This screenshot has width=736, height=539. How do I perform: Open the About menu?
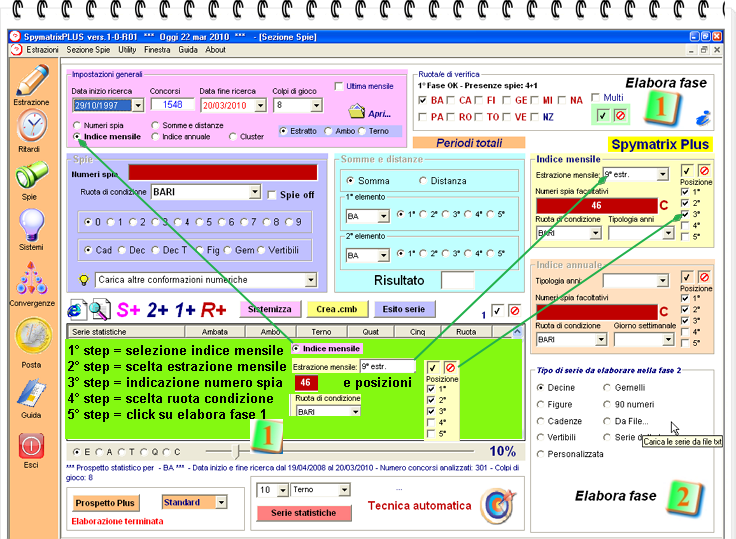pyautogui.click(x=215, y=50)
